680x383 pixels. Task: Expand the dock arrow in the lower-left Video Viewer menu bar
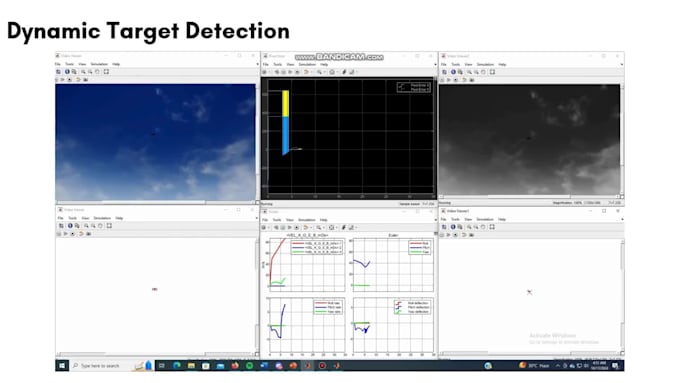click(257, 218)
